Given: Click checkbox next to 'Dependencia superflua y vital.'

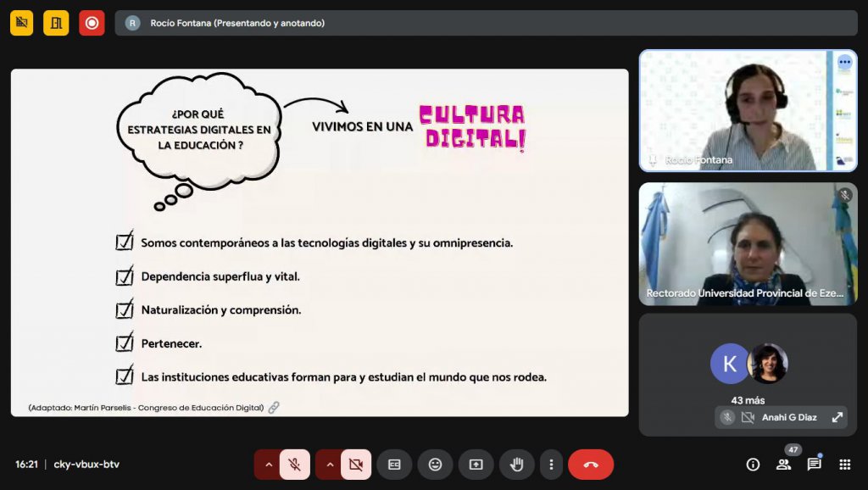Looking at the screenshot, I should (125, 276).
